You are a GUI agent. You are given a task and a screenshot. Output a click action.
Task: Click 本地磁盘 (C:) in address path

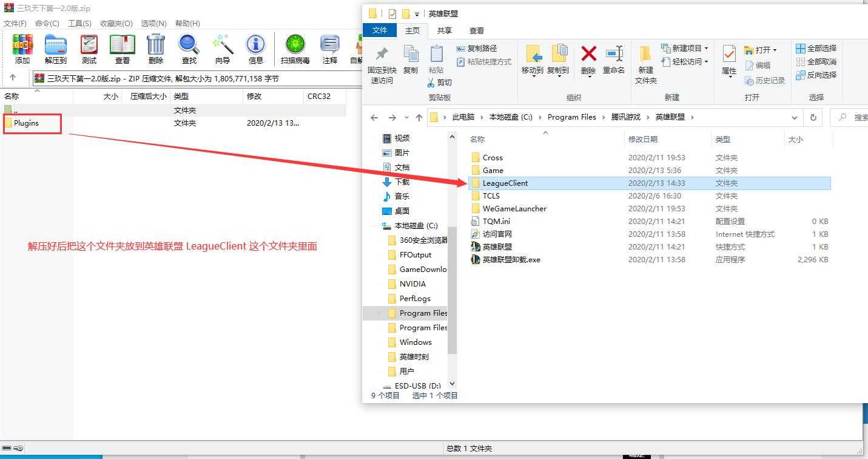(511, 117)
